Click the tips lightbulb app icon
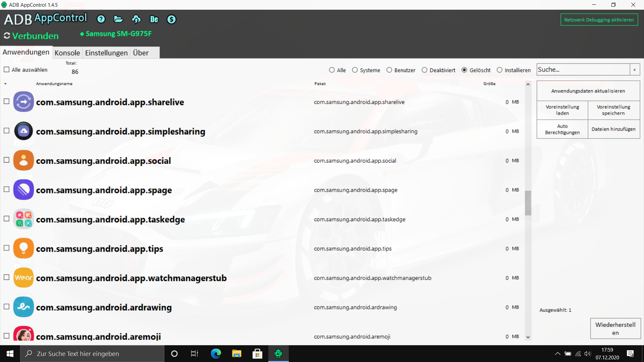 coord(23,248)
